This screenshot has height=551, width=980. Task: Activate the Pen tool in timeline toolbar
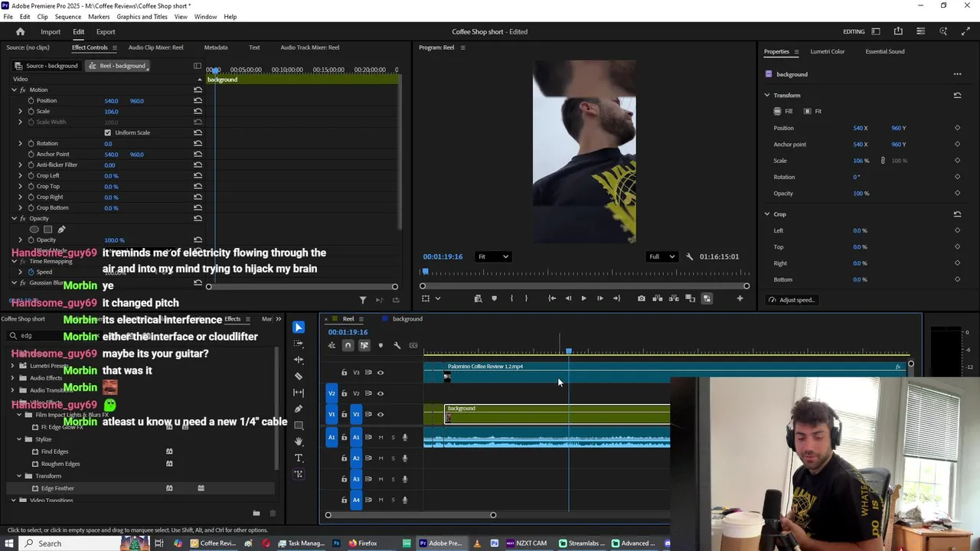(299, 409)
